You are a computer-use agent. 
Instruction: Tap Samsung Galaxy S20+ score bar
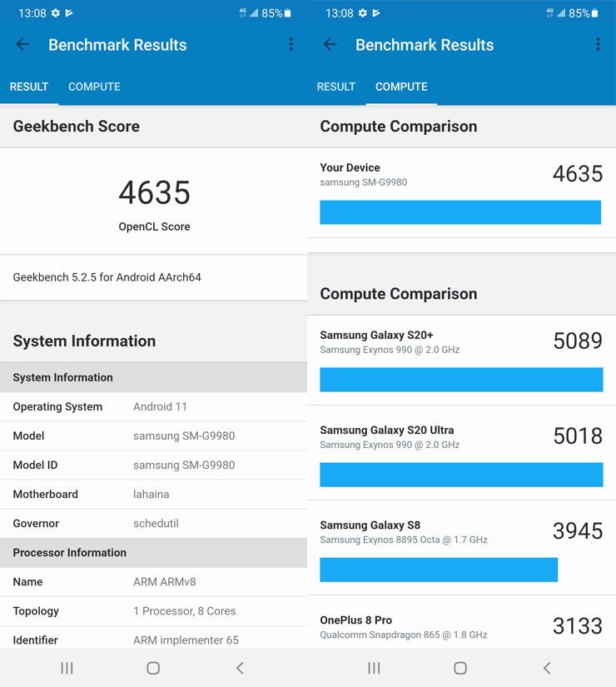click(461, 380)
